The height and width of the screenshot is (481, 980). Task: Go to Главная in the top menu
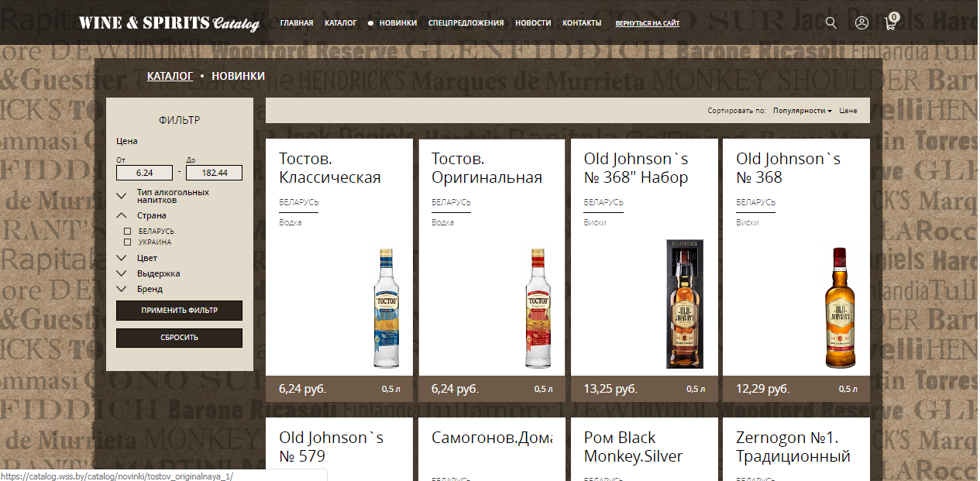[x=297, y=23]
